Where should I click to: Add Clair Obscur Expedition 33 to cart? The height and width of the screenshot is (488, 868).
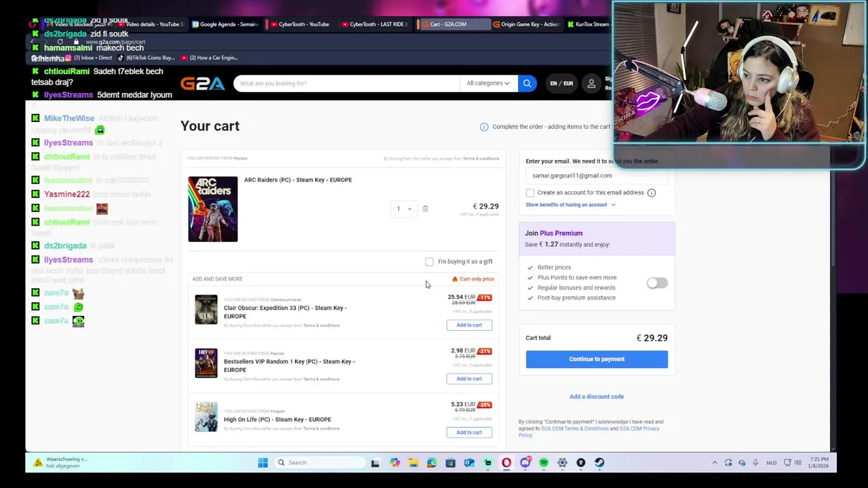pyautogui.click(x=469, y=325)
